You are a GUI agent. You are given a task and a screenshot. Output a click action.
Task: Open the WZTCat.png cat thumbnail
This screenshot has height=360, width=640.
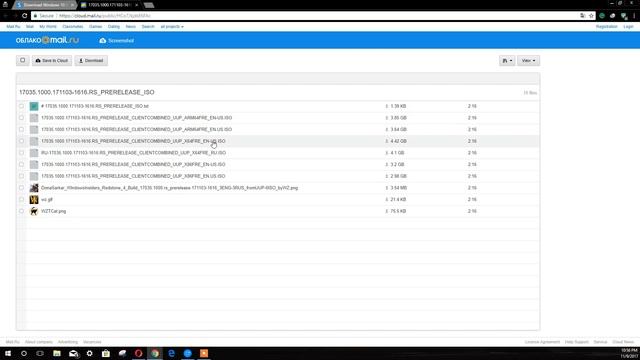point(34,211)
